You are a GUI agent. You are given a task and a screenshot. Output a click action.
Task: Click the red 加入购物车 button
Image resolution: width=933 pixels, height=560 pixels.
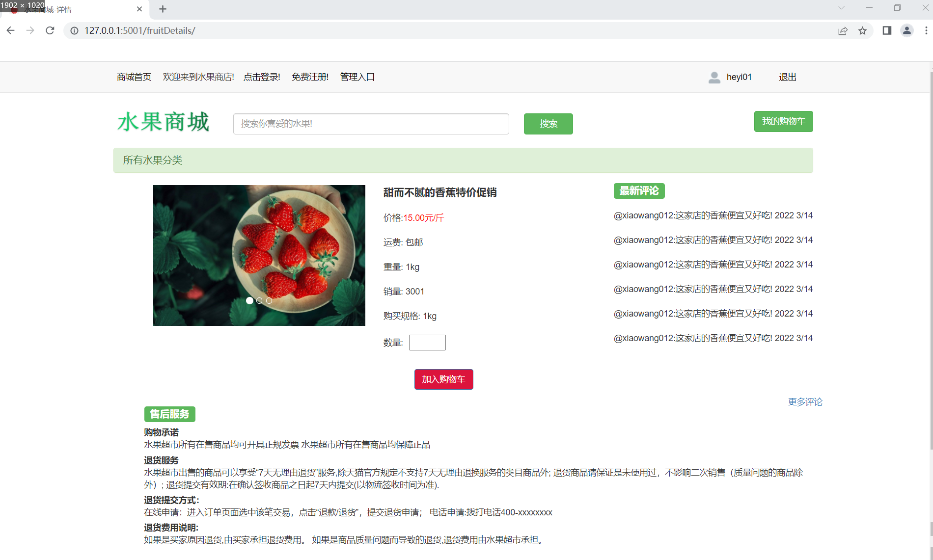tap(444, 379)
